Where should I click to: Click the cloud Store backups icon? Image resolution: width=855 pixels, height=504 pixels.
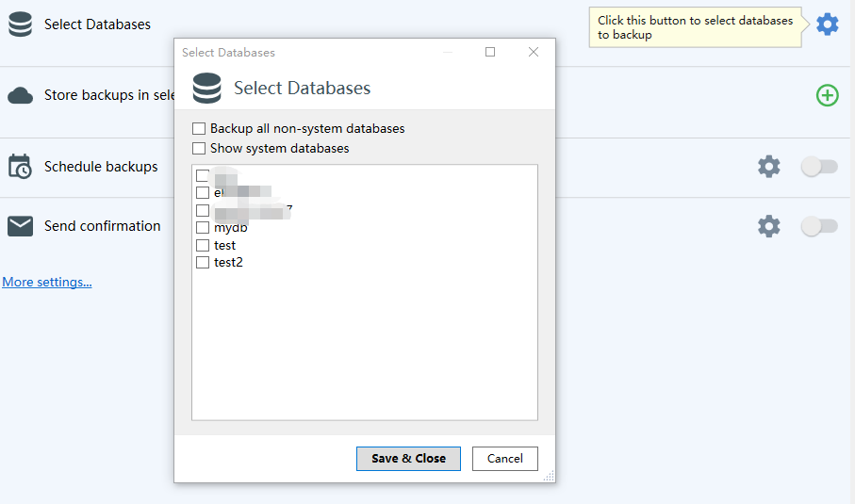[21, 95]
